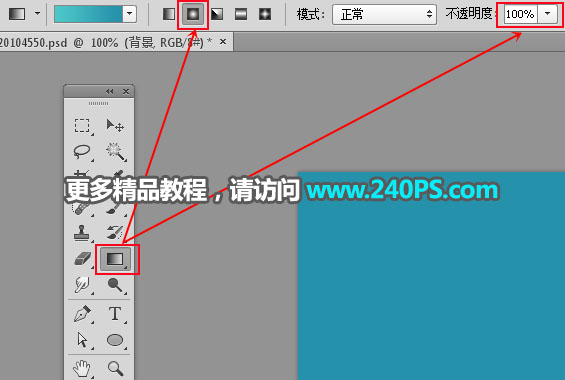Select the Clone Stamp tool
The width and height of the screenshot is (565, 380).
point(82,233)
